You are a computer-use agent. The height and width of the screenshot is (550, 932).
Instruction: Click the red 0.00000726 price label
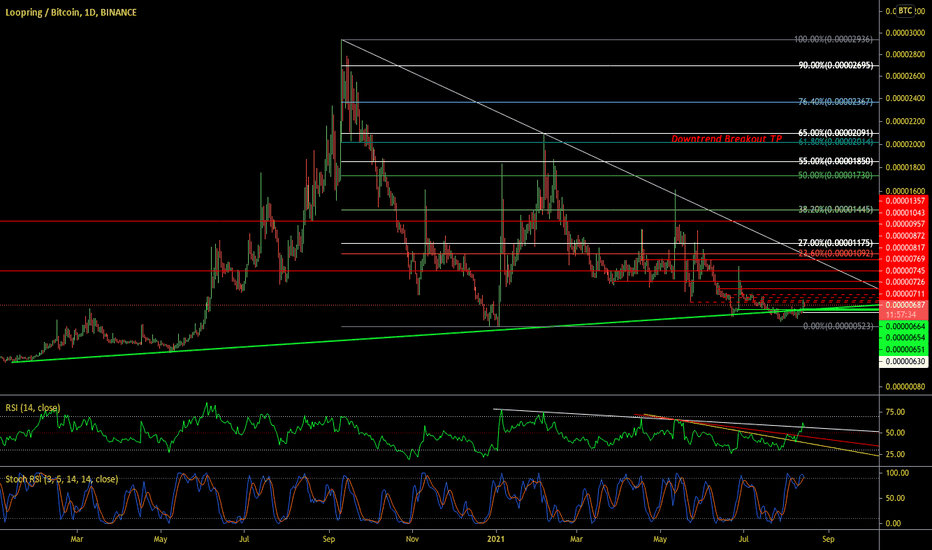pyautogui.click(x=904, y=282)
